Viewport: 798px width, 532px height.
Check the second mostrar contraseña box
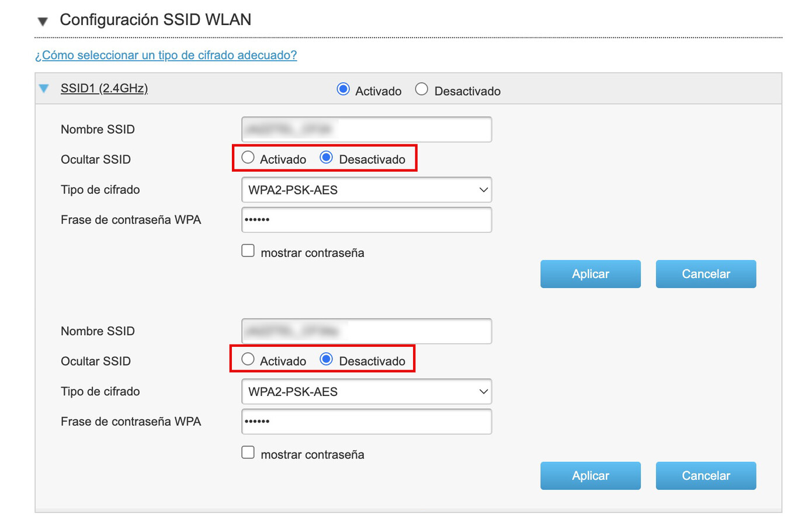(248, 451)
